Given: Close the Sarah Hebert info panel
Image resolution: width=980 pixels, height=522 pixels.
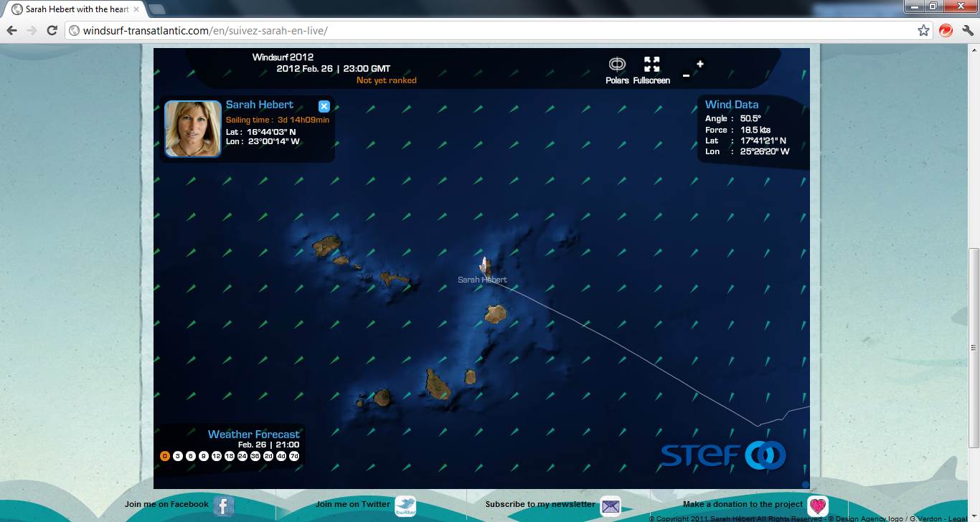Looking at the screenshot, I should (324, 106).
